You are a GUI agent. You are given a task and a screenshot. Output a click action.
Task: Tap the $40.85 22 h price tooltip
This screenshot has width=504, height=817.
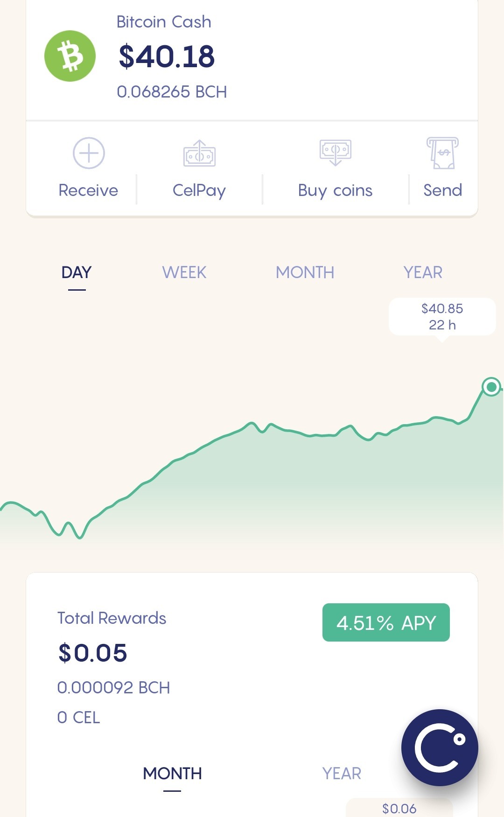click(442, 317)
